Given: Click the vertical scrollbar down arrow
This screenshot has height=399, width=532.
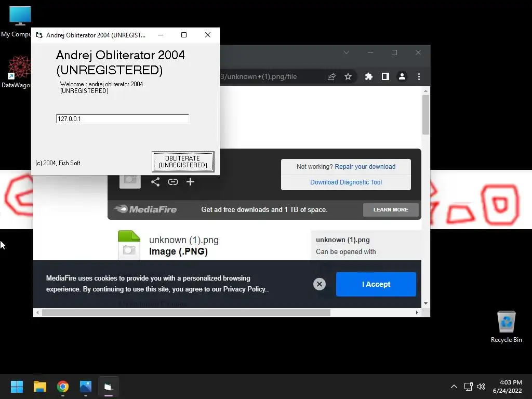Looking at the screenshot, I should [426, 303].
